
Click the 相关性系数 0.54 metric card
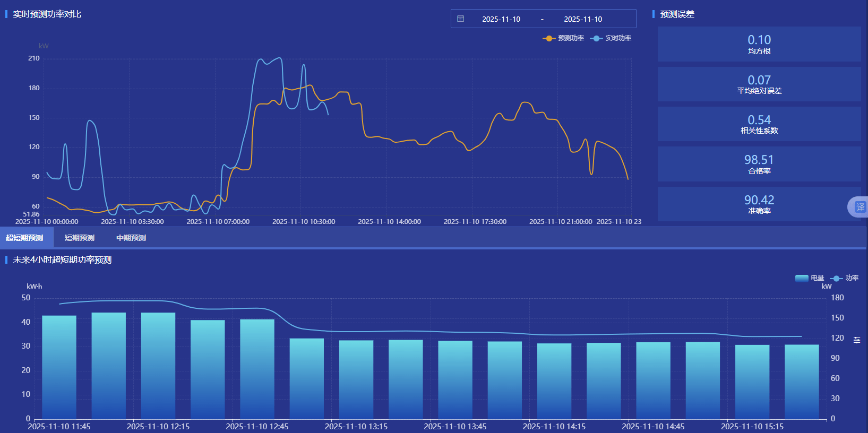(759, 124)
